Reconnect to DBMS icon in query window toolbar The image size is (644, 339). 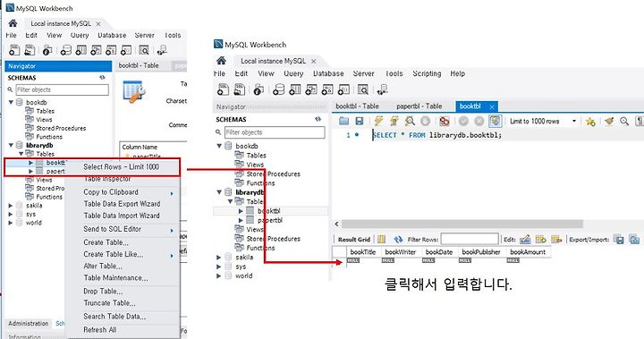[383, 89]
